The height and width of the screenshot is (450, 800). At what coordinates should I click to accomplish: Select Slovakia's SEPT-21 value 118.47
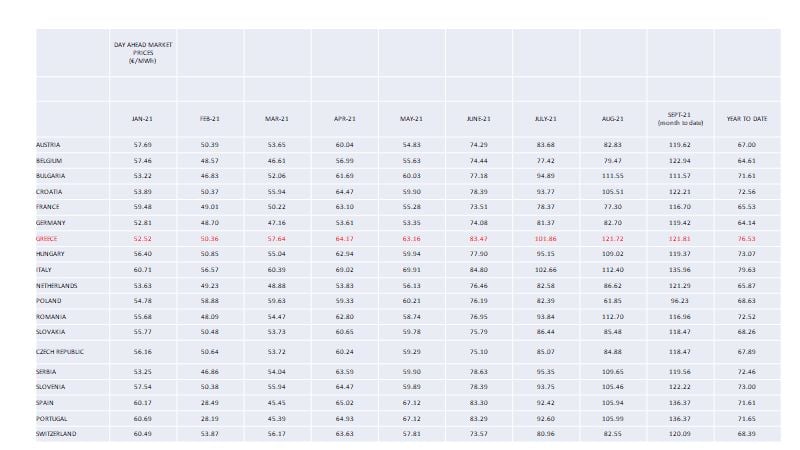tap(680, 332)
